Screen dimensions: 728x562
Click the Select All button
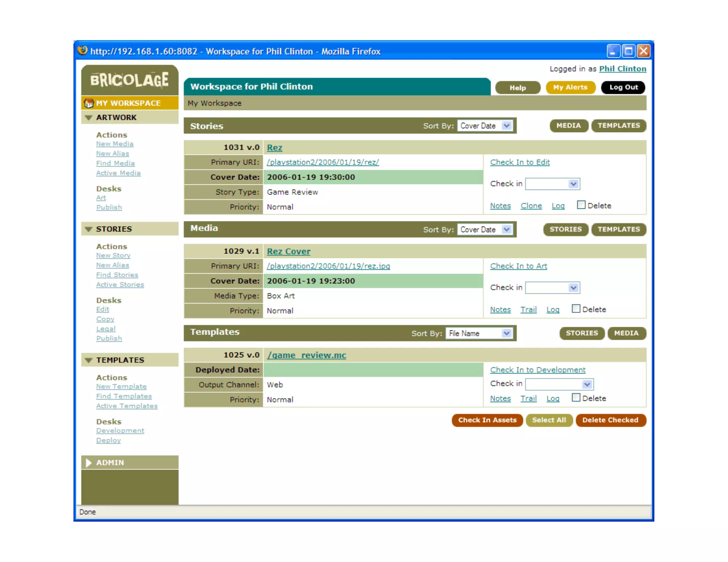[x=549, y=420]
